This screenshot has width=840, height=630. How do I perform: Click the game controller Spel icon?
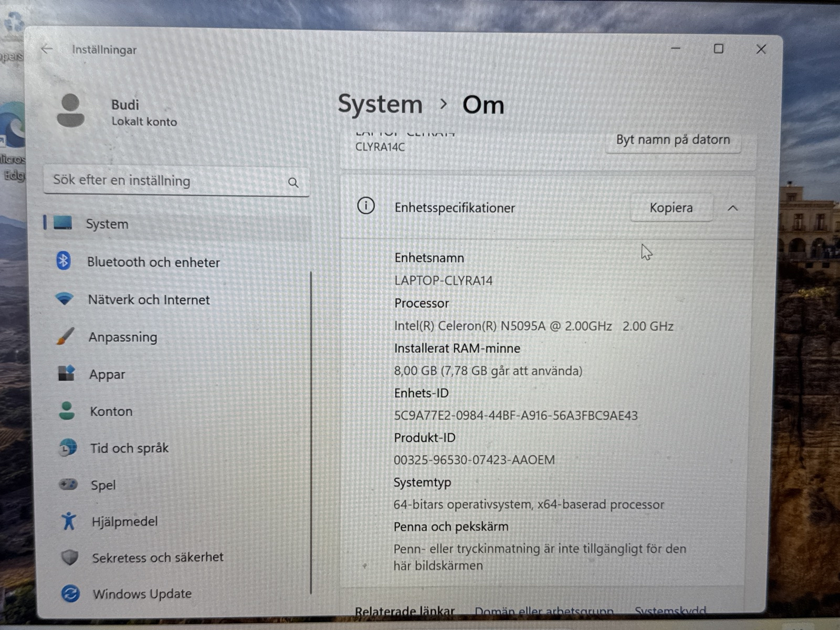pyautogui.click(x=68, y=484)
